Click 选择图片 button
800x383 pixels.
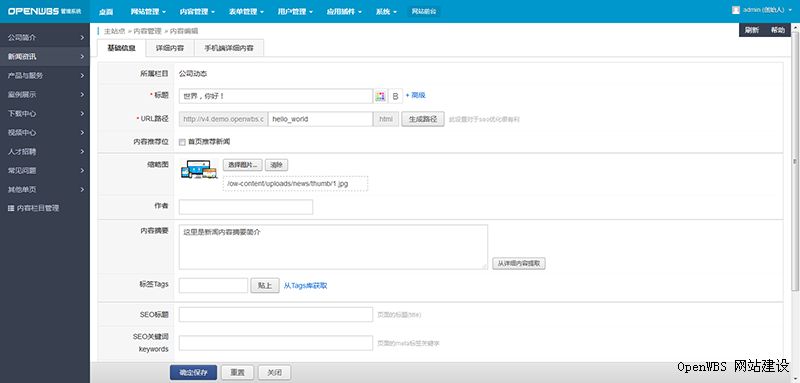coord(243,165)
